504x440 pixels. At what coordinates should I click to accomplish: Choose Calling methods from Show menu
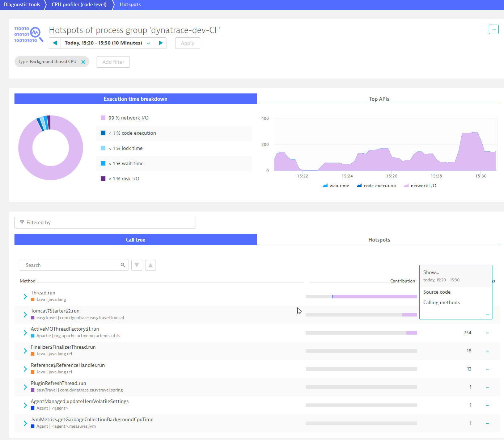441,302
